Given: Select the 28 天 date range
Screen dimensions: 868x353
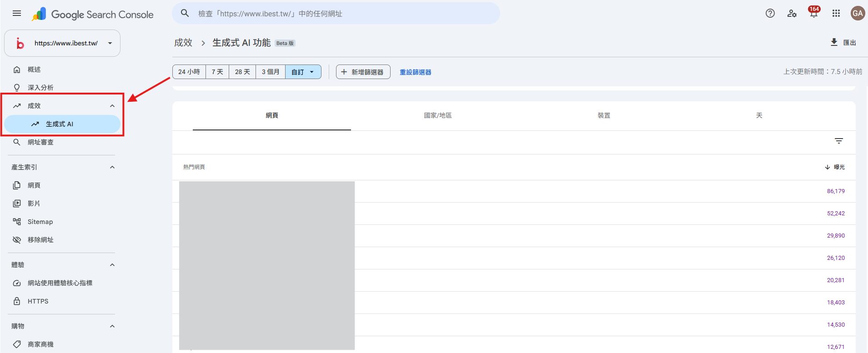Looking at the screenshot, I should [x=242, y=72].
